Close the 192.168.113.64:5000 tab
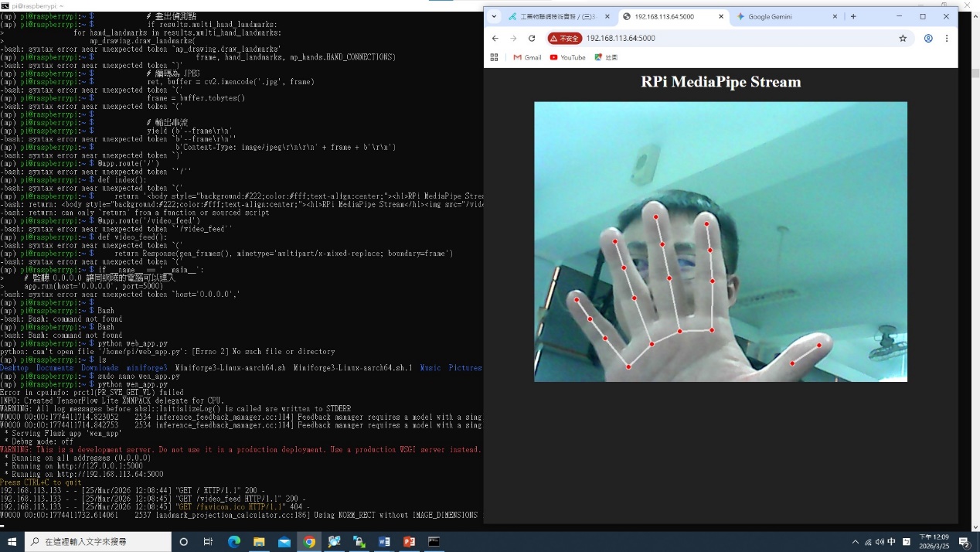 coord(722,16)
